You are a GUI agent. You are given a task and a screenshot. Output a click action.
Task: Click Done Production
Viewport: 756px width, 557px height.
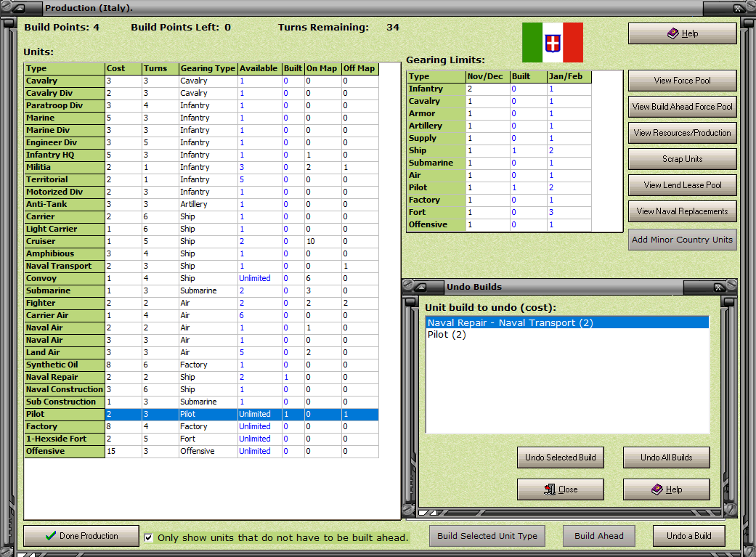pyautogui.click(x=81, y=536)
